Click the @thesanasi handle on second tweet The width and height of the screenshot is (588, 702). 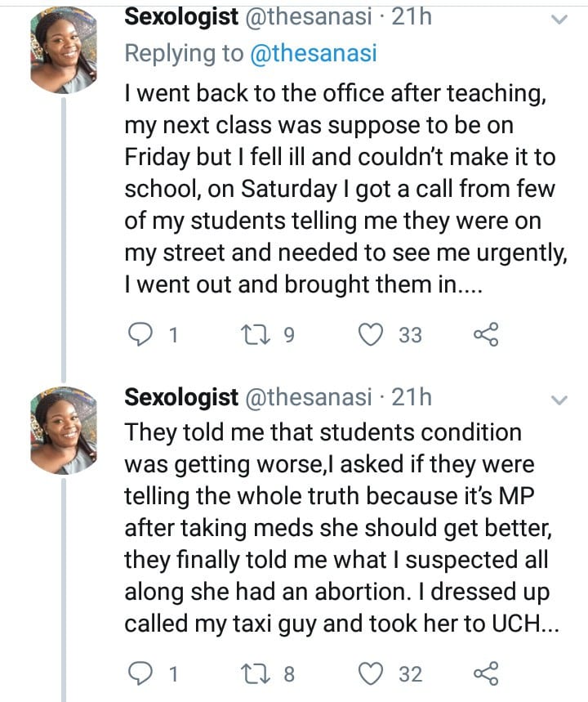[308, 397]
